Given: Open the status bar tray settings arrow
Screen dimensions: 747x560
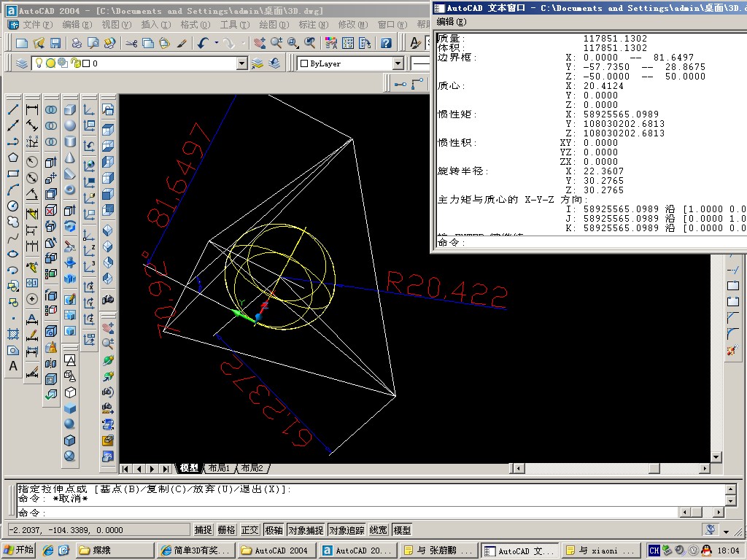Looking at the screenshot, I should point(726,531).
